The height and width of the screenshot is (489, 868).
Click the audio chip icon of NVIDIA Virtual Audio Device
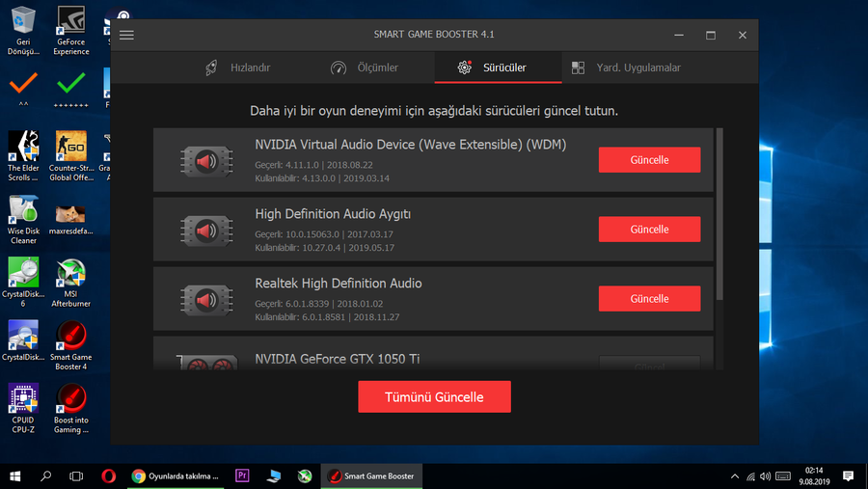click(206, 162)
